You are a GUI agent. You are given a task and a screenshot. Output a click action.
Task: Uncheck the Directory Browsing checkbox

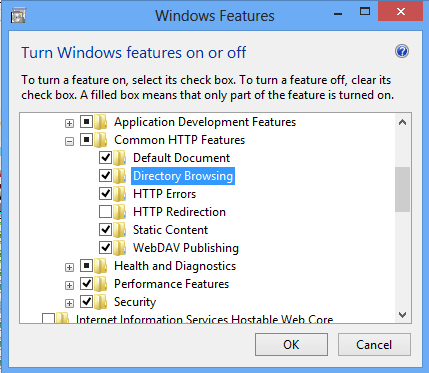105,176
